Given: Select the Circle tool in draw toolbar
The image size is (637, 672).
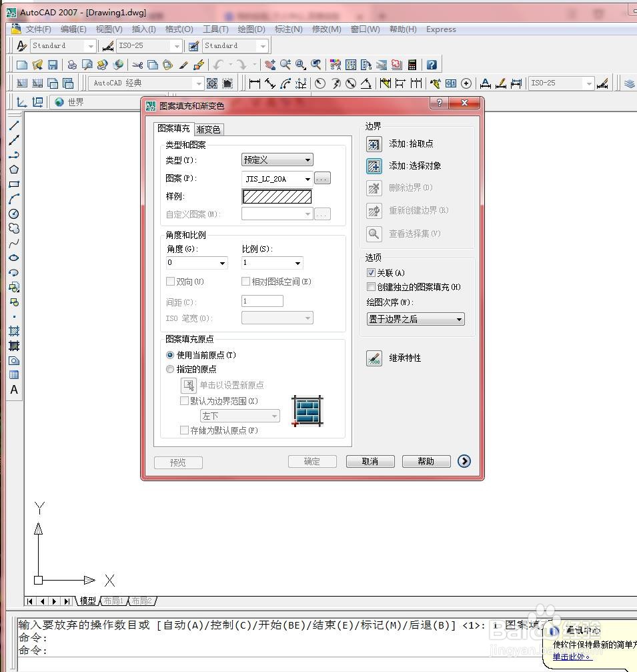Looking at the screenshot, I should tap(14, 214).
